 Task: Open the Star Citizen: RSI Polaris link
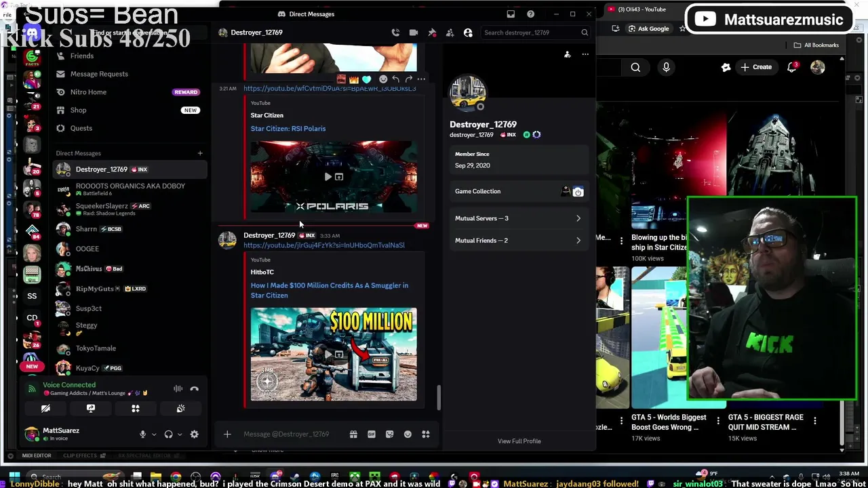pyautogui.click(x=288, y=129)
